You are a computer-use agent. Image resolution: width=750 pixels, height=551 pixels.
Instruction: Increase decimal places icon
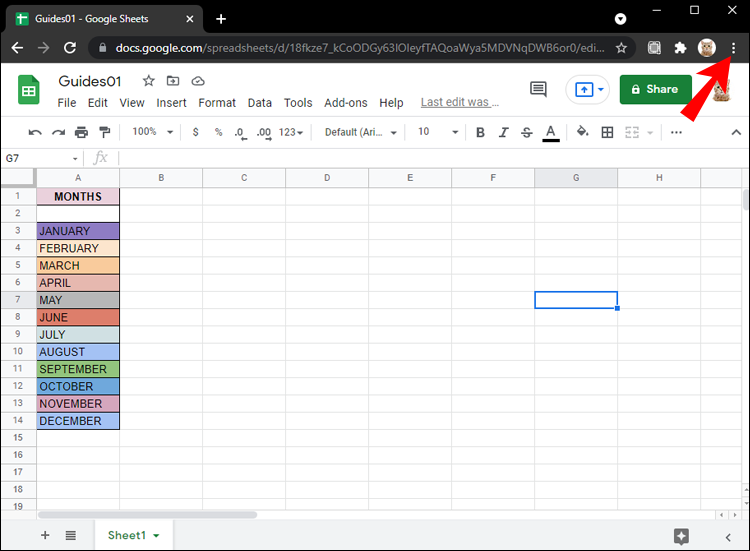click(x=264, y=132)
